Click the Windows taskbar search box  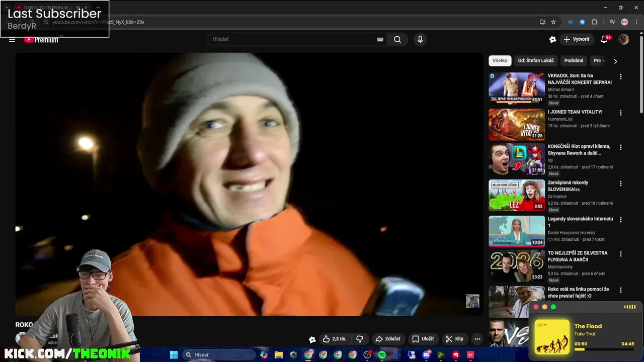click(219, 355)
